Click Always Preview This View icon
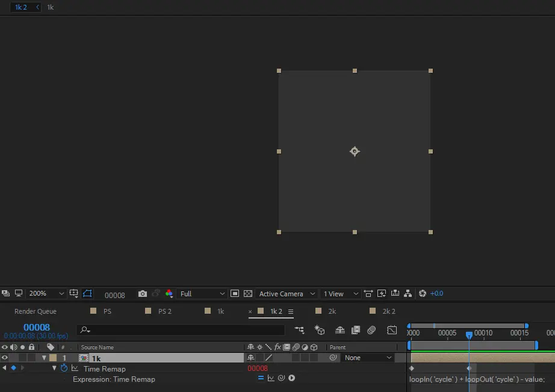 pos(5,293)
